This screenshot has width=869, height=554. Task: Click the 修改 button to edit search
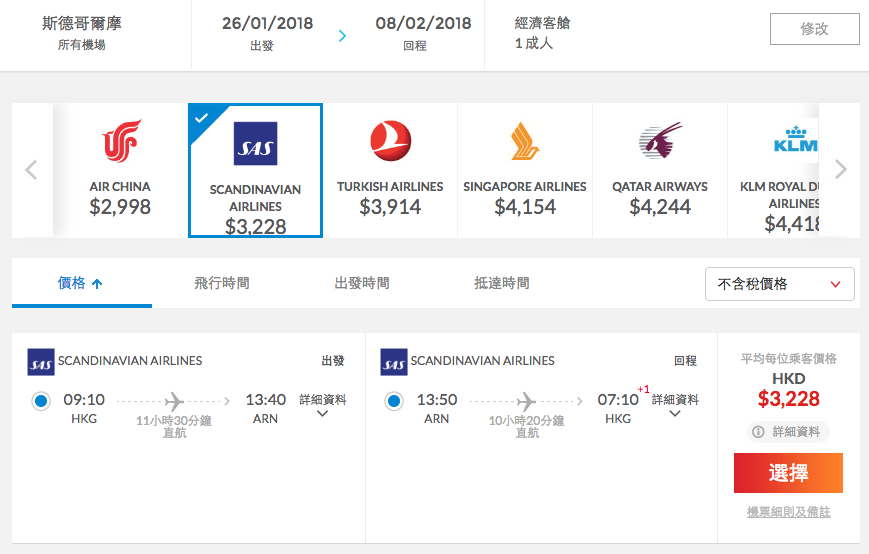pyautogui.click(x=814, y=29)
